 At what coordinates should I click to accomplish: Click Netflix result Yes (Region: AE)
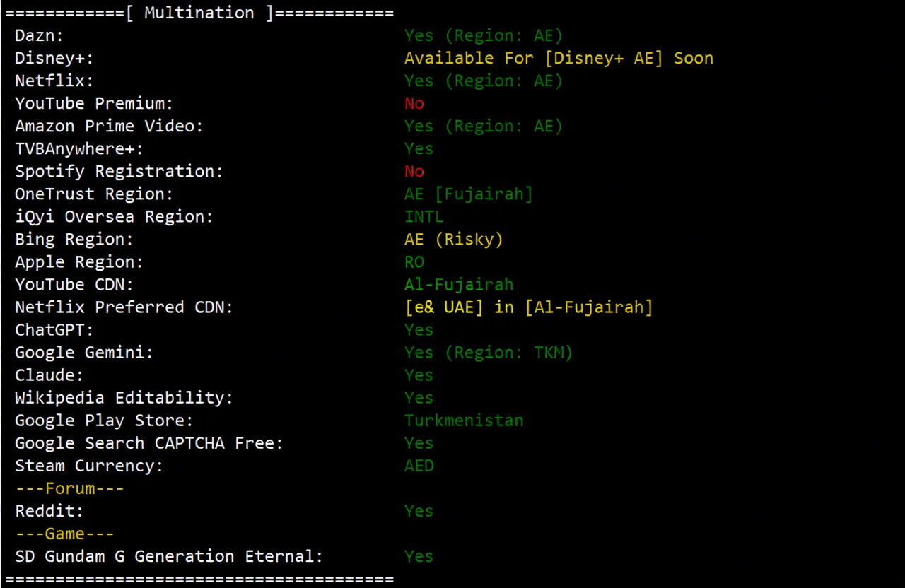[484, 81]
